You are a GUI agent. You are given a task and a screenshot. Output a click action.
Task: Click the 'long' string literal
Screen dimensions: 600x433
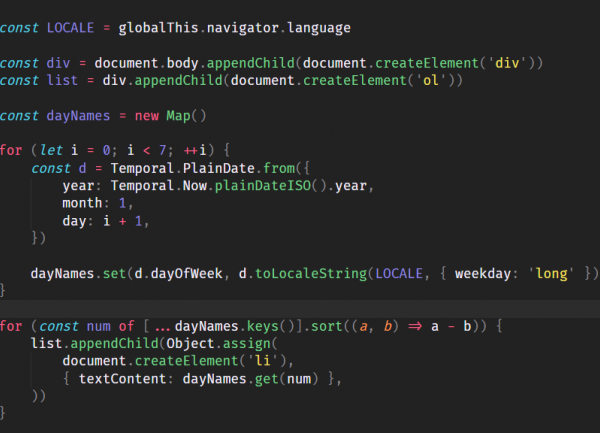point(551,274)
